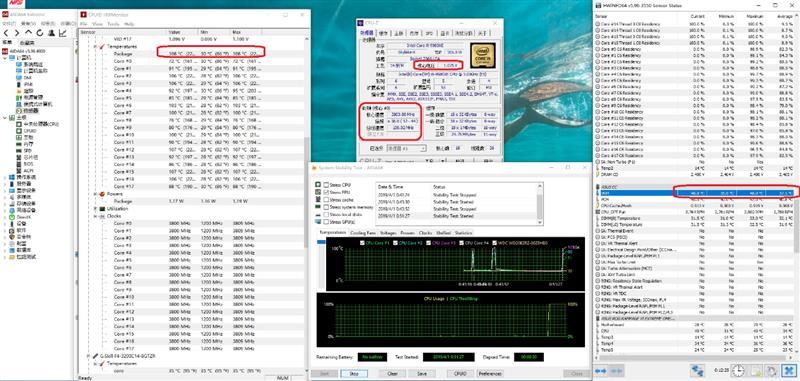The image size is (800, 381).
Task: Click the HWiNFO settings gear icon
Action: [x=771, y=370]
